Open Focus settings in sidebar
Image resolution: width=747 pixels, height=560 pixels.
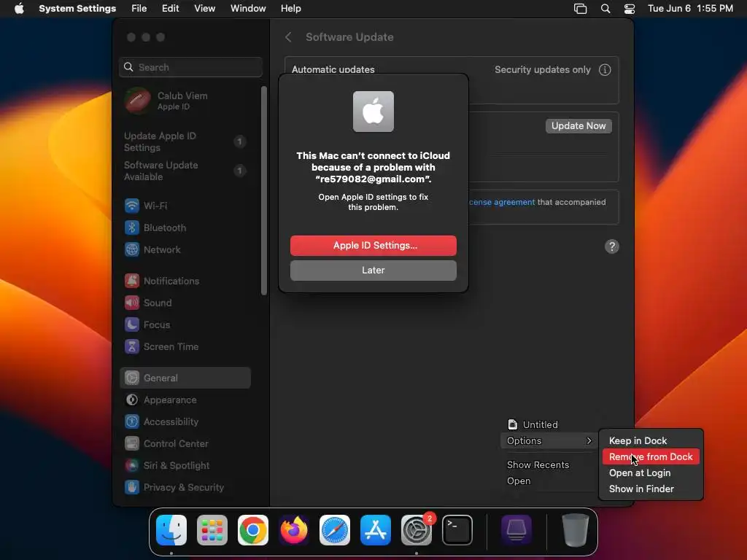click(x=185, y=324)
